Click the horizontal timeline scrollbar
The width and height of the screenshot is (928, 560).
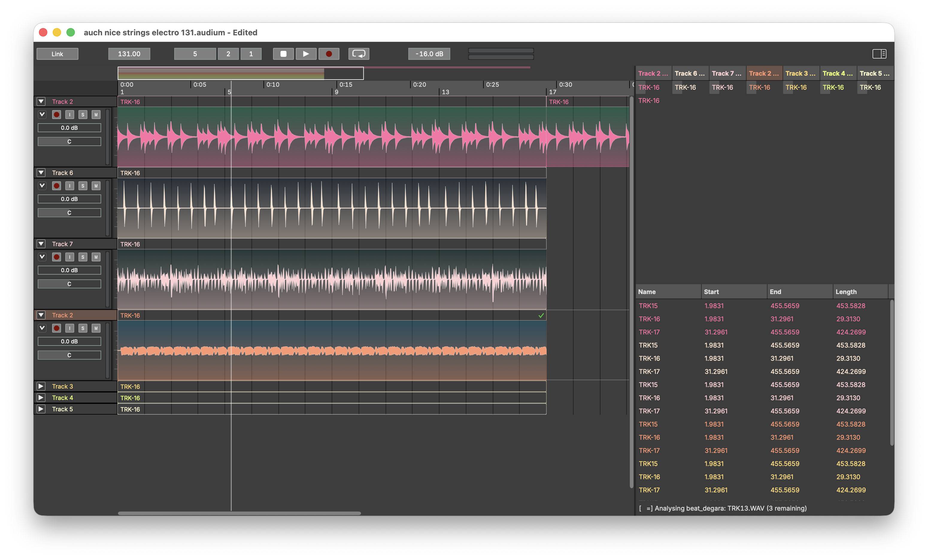click(x=239, y=513)
